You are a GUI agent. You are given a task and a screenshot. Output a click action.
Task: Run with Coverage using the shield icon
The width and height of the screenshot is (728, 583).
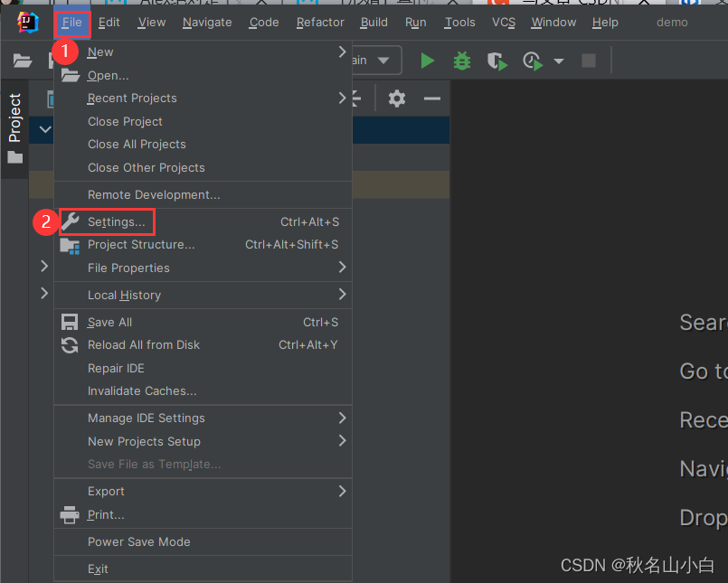pos(495,61)
